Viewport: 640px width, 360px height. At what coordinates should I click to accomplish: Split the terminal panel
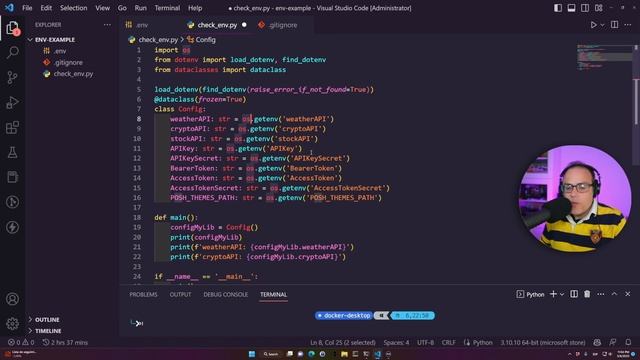[573, 294]
